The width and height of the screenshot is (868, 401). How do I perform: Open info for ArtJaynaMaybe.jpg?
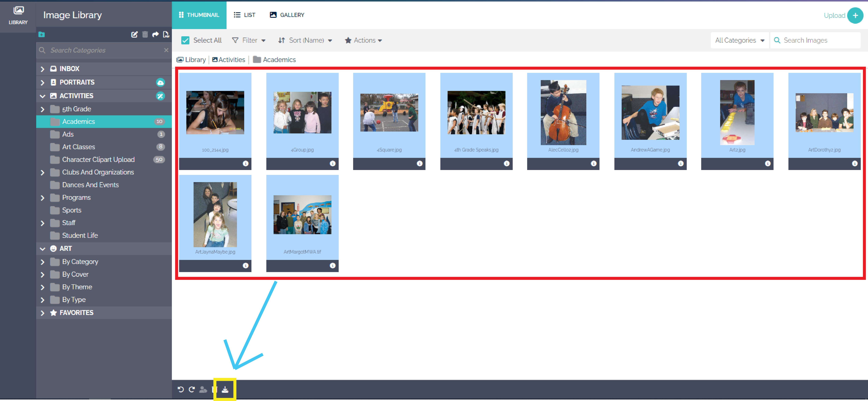(x=246, y=266)
